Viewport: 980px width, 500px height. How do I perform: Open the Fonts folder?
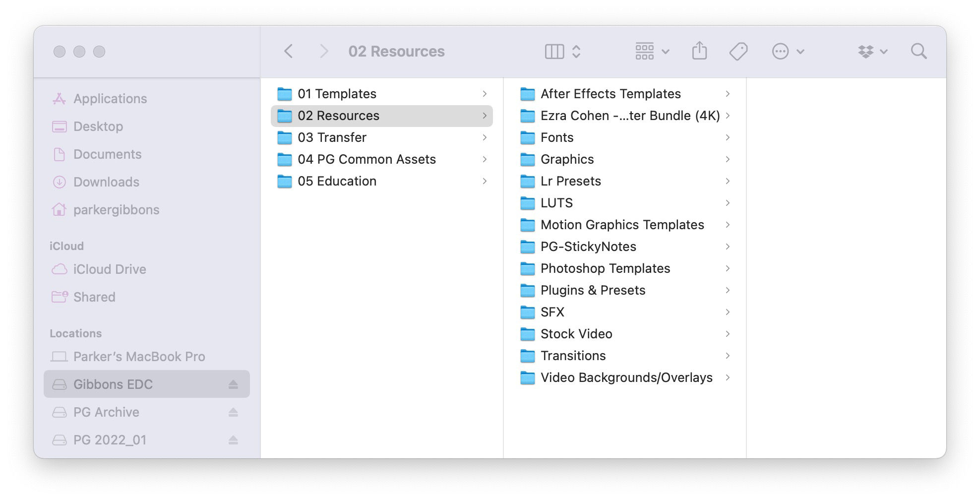click(625, 137)
